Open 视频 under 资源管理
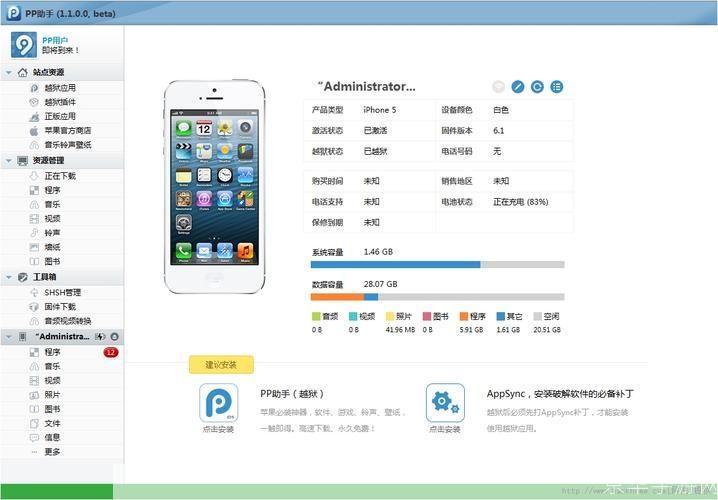The height and width of the screenshot is (500, 718). point(52,218)
